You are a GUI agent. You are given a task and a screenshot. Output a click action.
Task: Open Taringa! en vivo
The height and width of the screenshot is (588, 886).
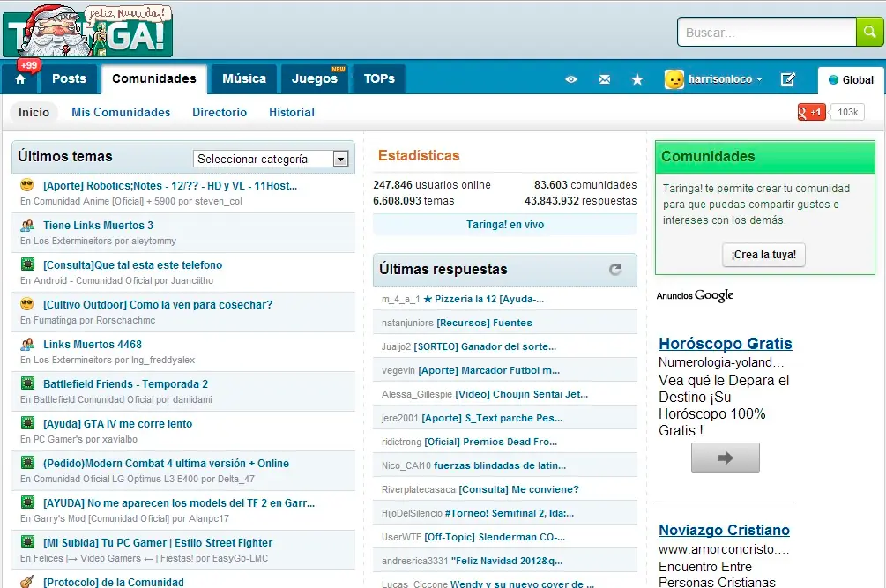[x=505, y=225]
